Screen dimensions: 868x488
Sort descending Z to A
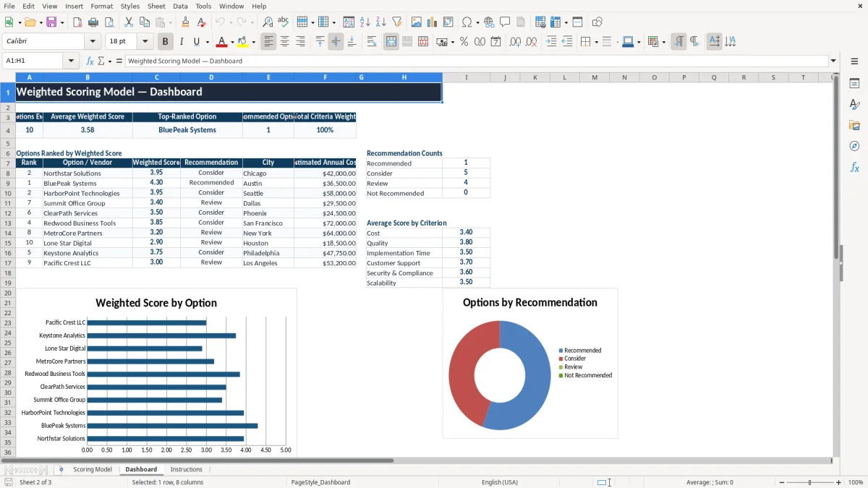381,22
